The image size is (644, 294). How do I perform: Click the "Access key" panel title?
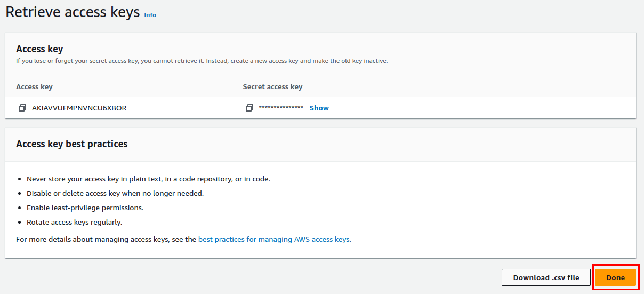click(39, 49)
